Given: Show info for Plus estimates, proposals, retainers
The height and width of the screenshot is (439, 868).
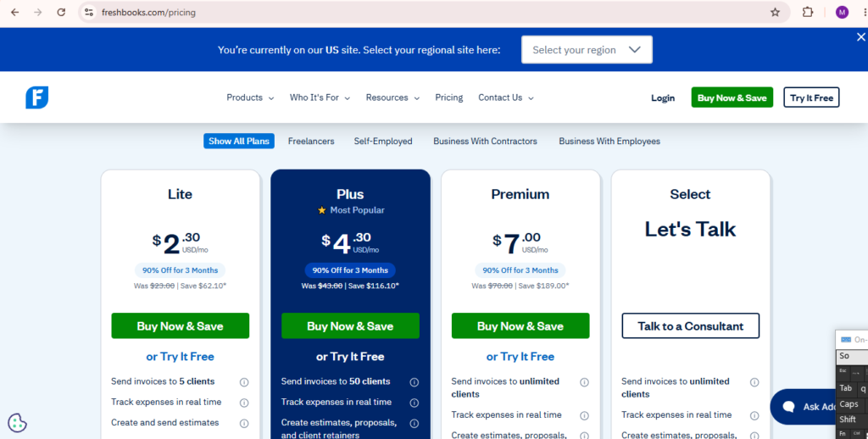Looking at the screenshot, I should click(x=414, y=424).
